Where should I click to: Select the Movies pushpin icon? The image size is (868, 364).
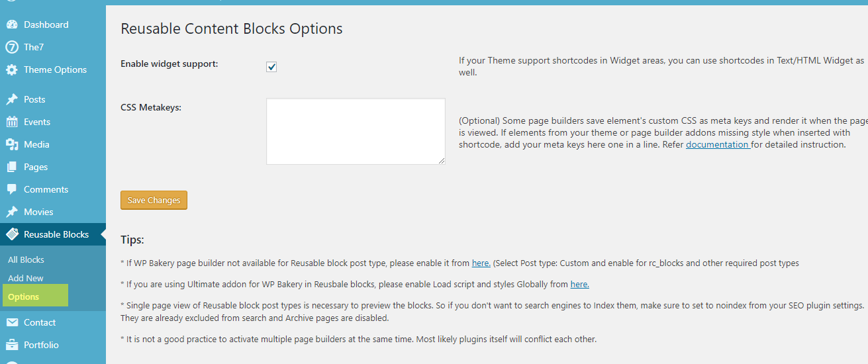pyautogui.click(x=11, y=212)
